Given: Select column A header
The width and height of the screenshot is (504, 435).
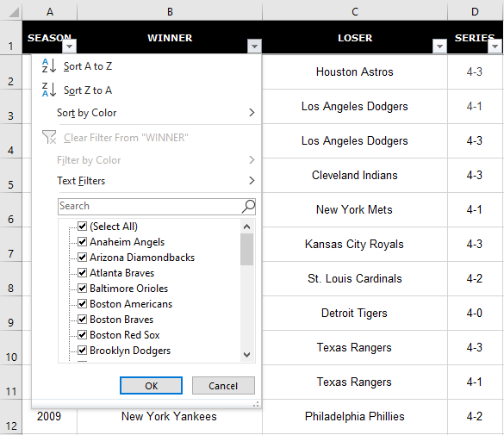Looking at the screenshot, I should click(49, 12).
